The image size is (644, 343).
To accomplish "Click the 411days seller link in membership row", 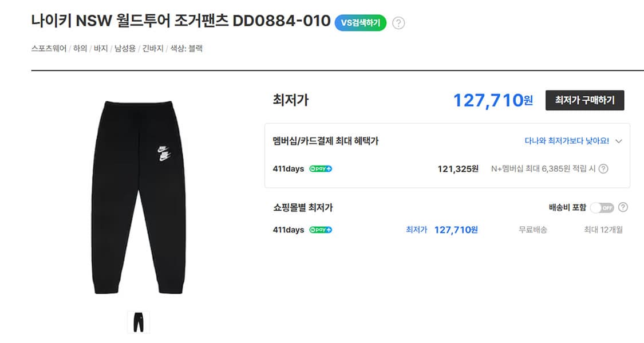I will click(x=287, y=168).
